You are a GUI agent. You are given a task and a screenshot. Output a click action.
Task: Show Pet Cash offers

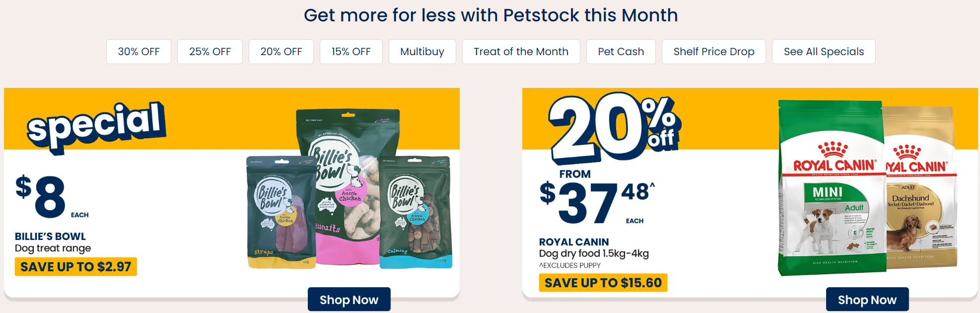tap(621, 52)
